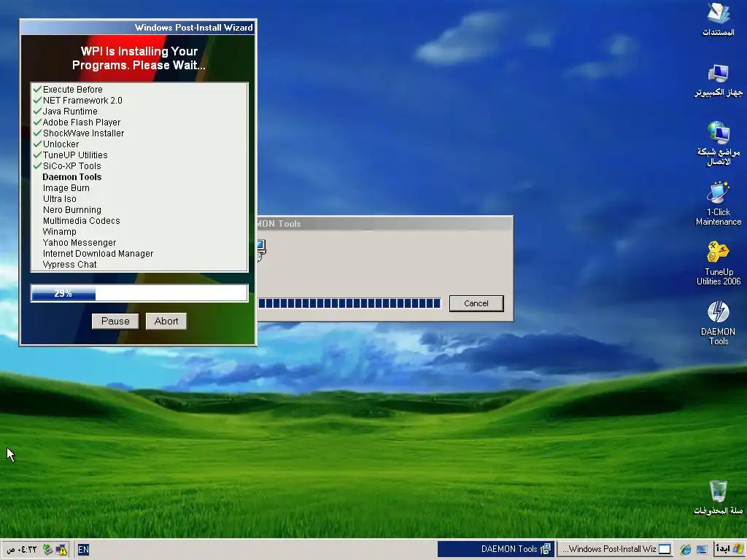Viewport: 747px width, 560px height.
Task: Abort the WPI installation
Action: coord(166,321)
